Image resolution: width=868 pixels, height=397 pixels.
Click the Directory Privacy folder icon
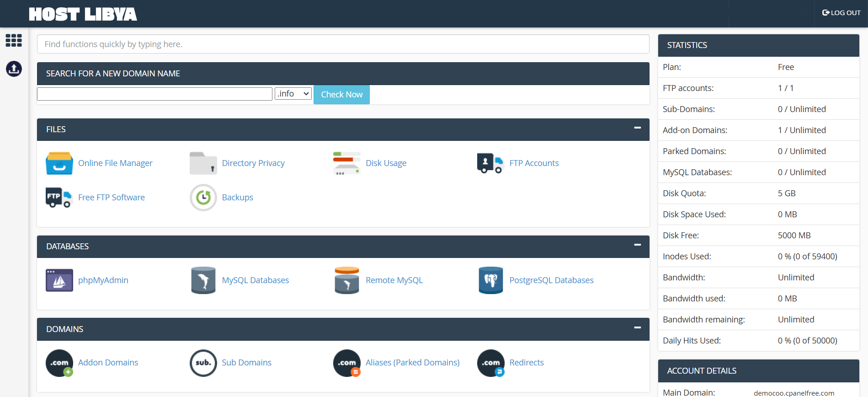pos(203,163)
